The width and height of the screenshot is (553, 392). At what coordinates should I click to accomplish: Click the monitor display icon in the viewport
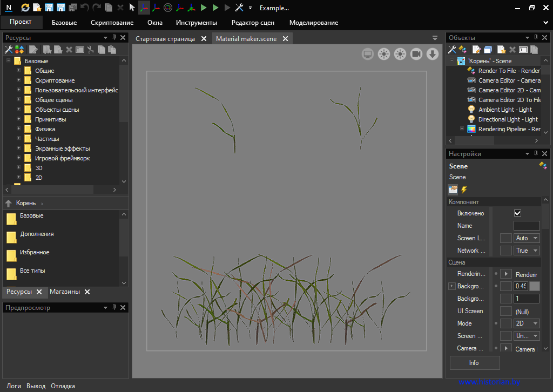point(368,54)
